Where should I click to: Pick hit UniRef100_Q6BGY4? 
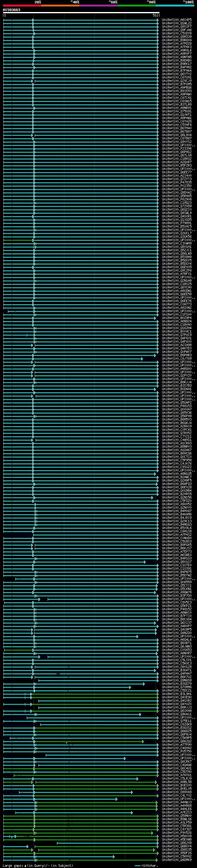click(x=177, y=846)
